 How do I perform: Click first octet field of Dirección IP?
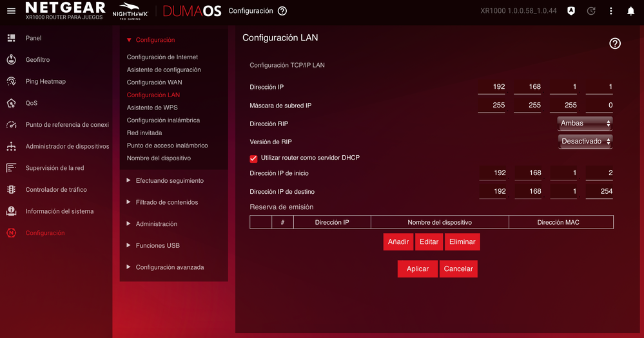click(x=492, y=87)
